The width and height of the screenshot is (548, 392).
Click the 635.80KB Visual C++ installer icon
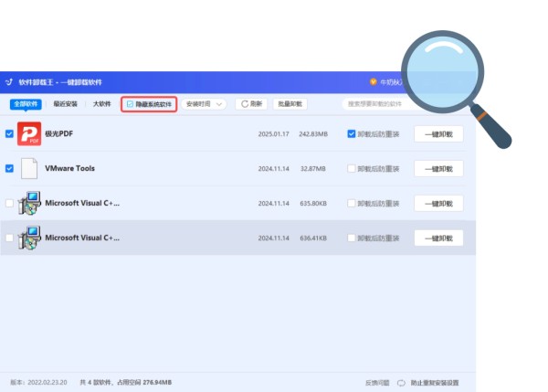point(29,203)
